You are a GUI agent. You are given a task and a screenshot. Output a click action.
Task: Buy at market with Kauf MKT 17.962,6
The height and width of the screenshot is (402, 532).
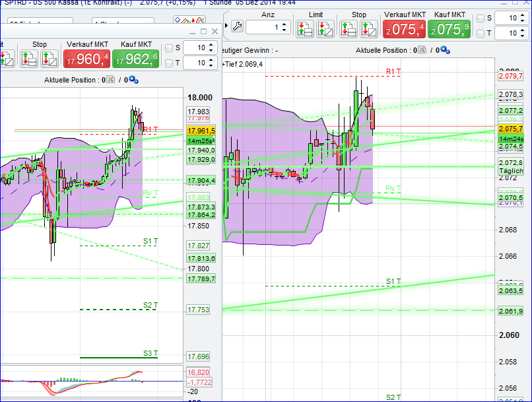click(135, 59)
